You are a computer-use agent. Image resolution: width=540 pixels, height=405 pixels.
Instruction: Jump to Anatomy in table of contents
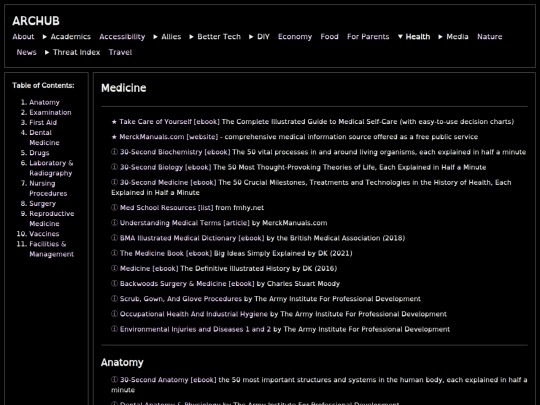44,102
